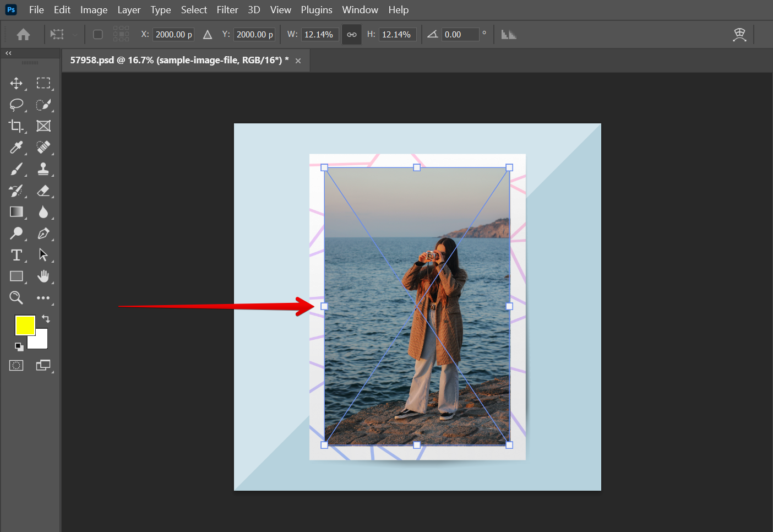Toggle relative positioning triangle for reference point
The image size is (773, 532).
click(x=208, y=35)
